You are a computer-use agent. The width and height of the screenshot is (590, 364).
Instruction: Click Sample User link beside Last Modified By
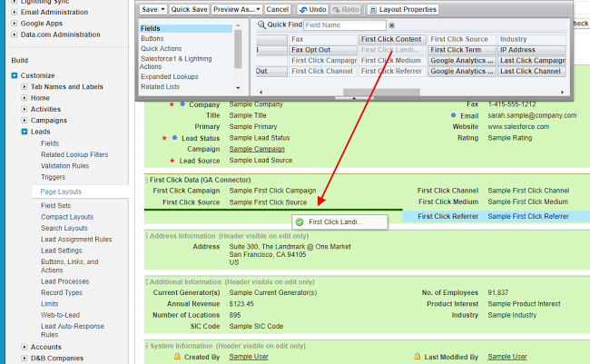pos(507,357)
